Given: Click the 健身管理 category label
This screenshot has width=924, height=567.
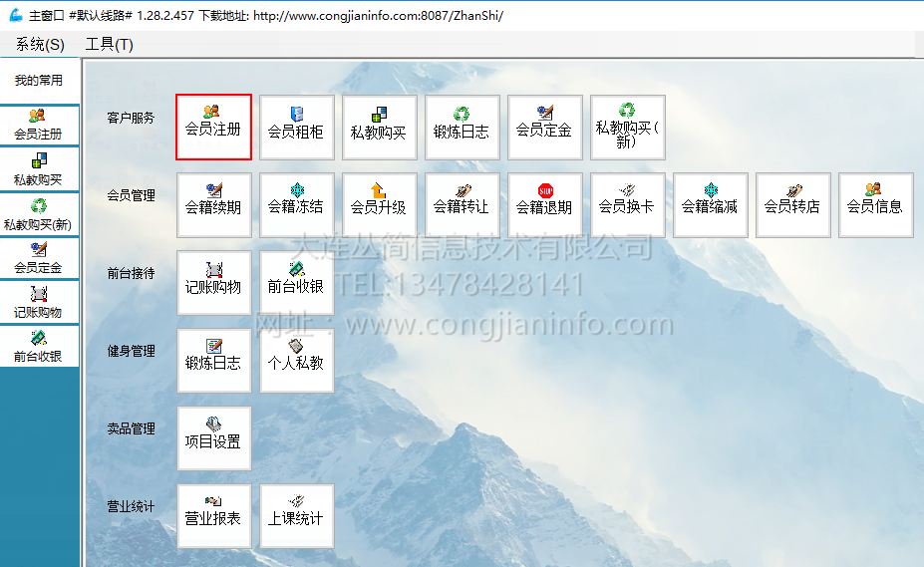Looking at the screenshot, I should [x=131, y=352].
